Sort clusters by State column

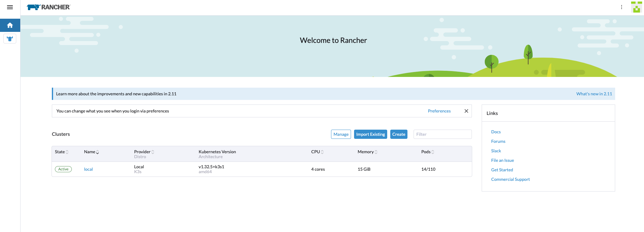pyautogui.click(x=62, y=152)
